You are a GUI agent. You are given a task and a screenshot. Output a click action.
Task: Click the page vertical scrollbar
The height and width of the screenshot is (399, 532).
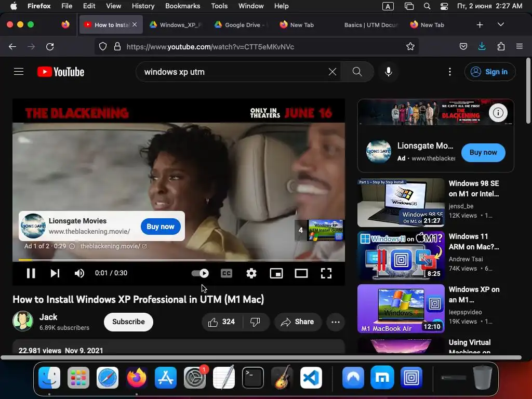528,91
